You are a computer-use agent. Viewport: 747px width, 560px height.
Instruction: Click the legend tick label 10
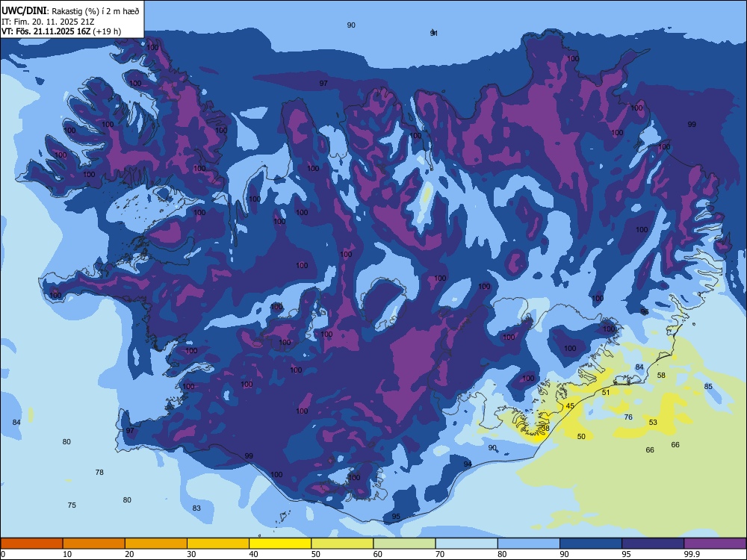pos(67,554)
